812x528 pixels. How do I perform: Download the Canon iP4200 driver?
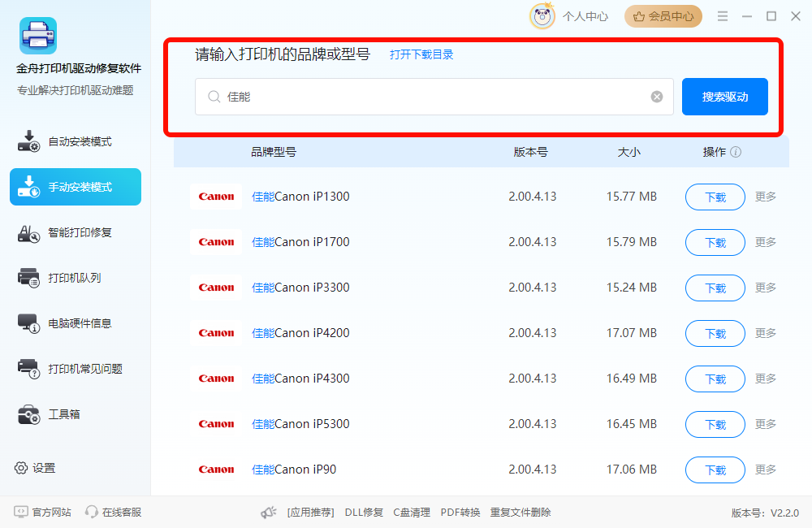point(715,333)
